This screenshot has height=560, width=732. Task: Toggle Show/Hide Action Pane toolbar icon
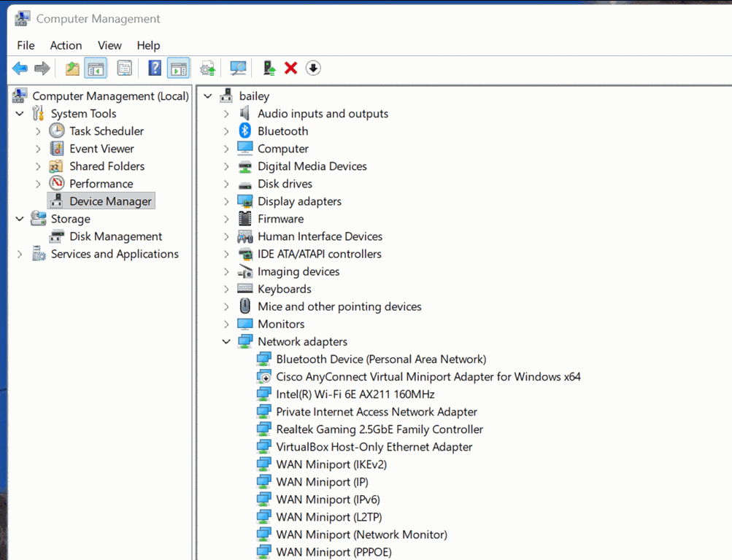[x=179, y=69]
